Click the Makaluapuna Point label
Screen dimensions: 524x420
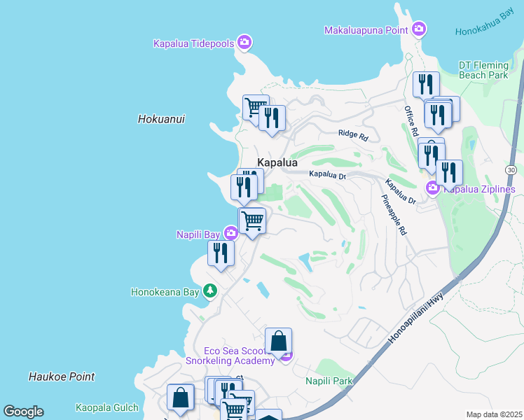pyautogui.click(x=366, y=30)
